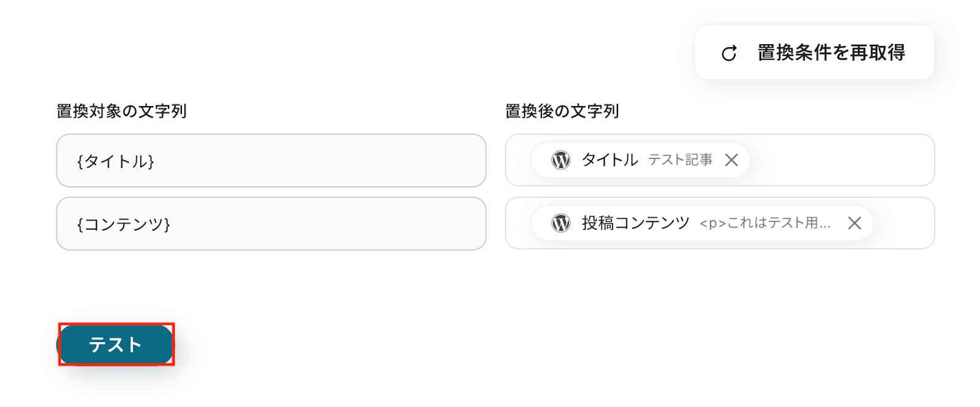Select the タイトル chip label

(x=609, y=160)
